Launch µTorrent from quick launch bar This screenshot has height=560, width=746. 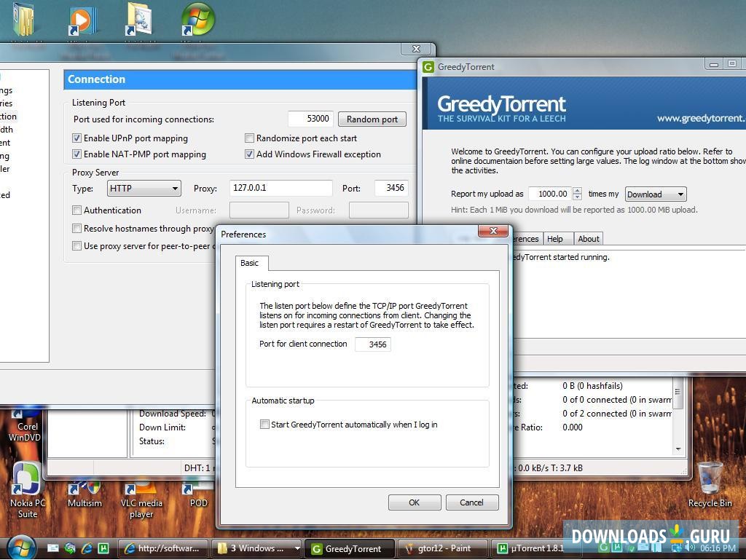coord(103,548)
